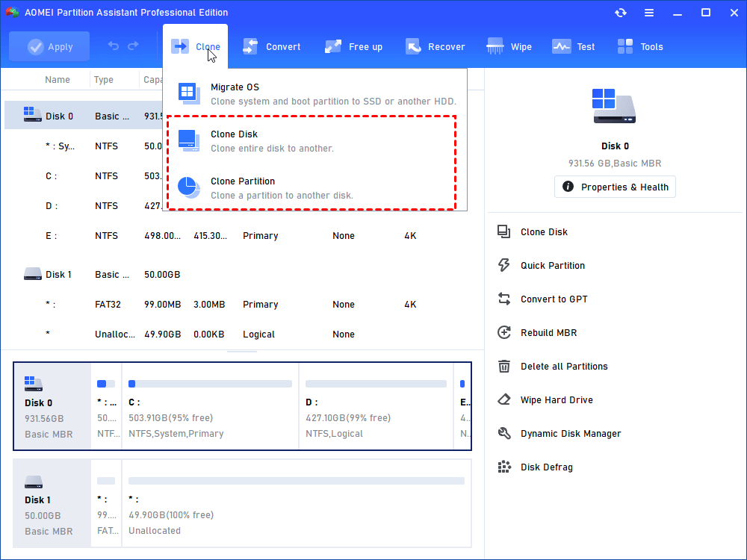This screenshot has height=560, width=747.
Task: Click the large Disk 0 icon in info panel
Action: [x=615, y=106]
